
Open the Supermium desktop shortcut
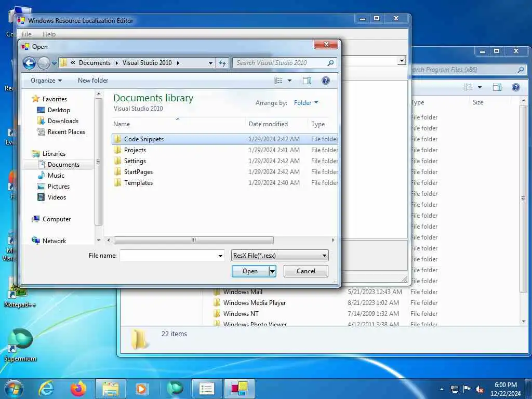20,344
